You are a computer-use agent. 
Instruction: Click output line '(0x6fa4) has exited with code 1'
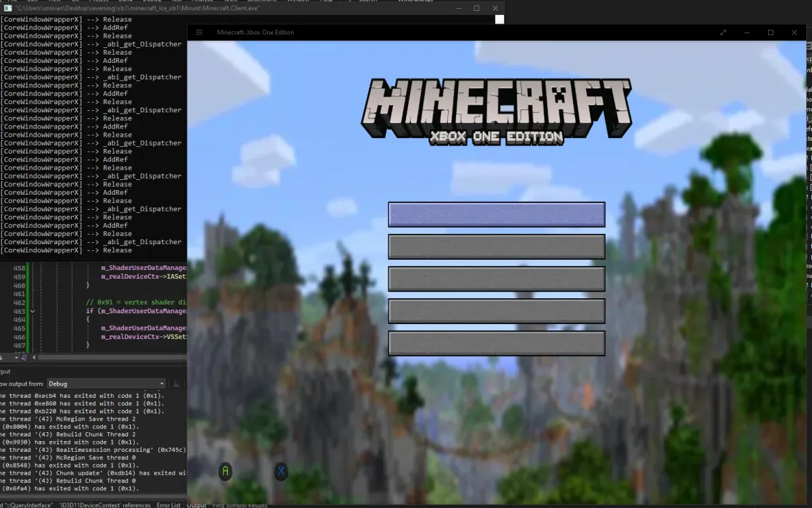point(70,488)
